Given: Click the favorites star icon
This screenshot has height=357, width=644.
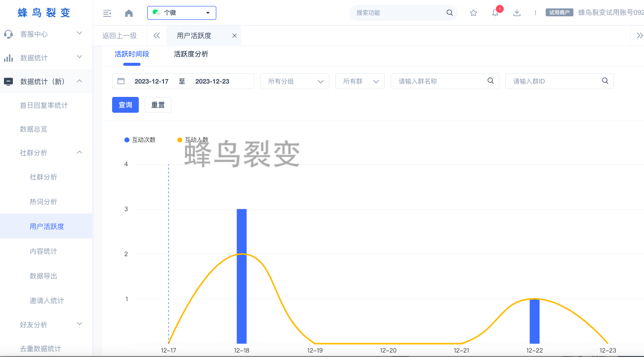Looking at the screenshot, I should [x=473, y=13].
